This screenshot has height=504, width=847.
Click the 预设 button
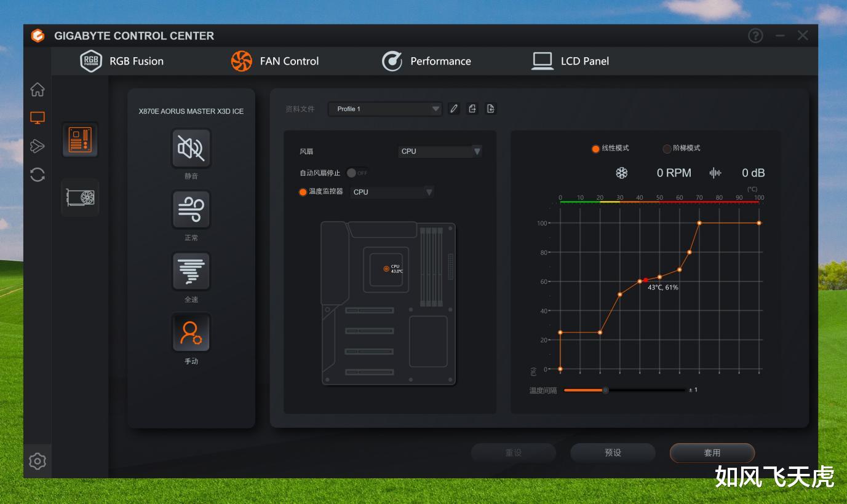point(613,452)
